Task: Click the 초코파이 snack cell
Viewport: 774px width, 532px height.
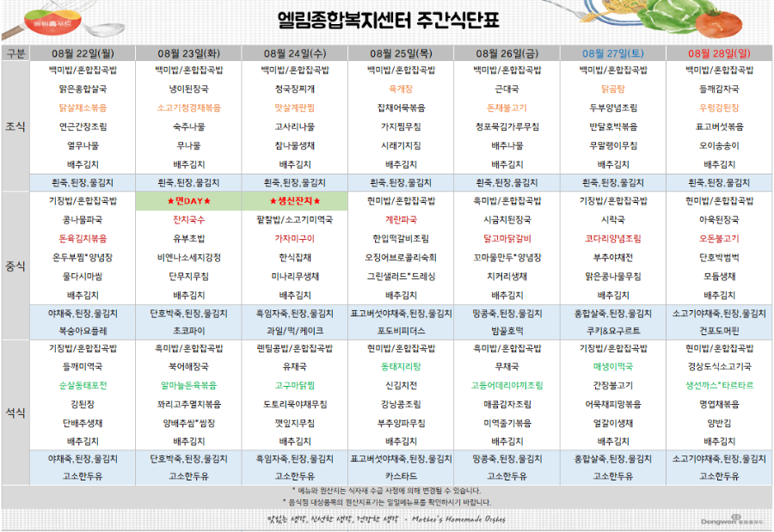Action: 188,331
